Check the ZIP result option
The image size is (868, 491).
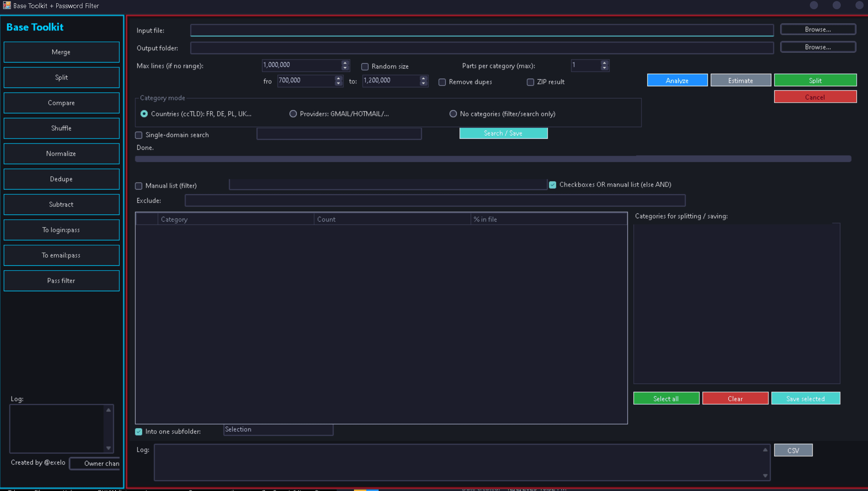(531, 82)
